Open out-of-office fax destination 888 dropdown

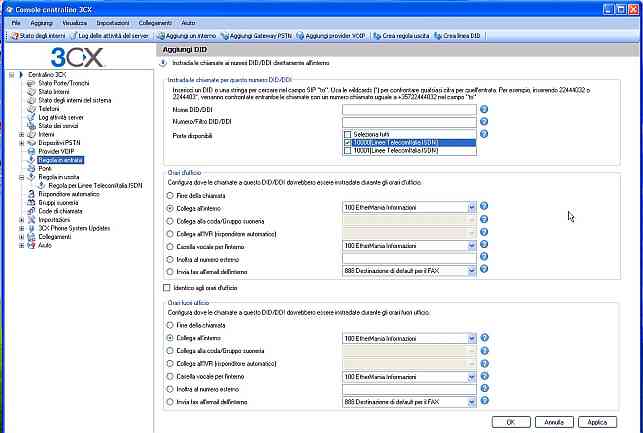point(472,402)
